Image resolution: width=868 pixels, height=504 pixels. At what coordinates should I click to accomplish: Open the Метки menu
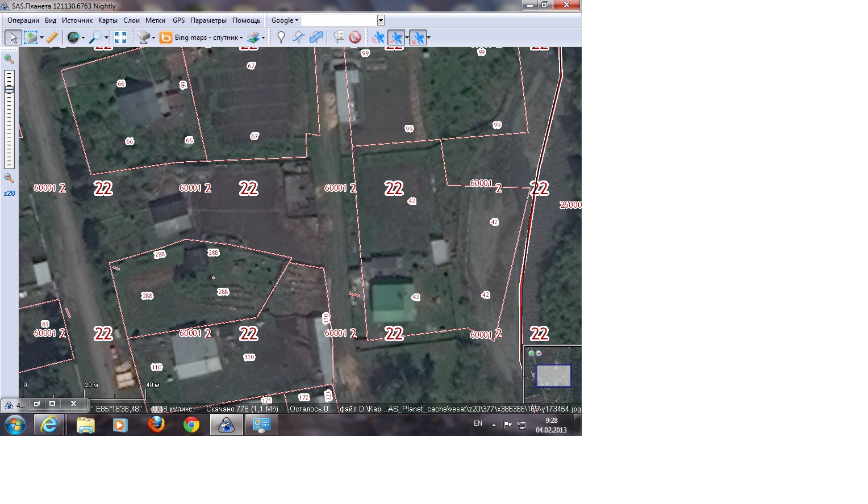155,20
